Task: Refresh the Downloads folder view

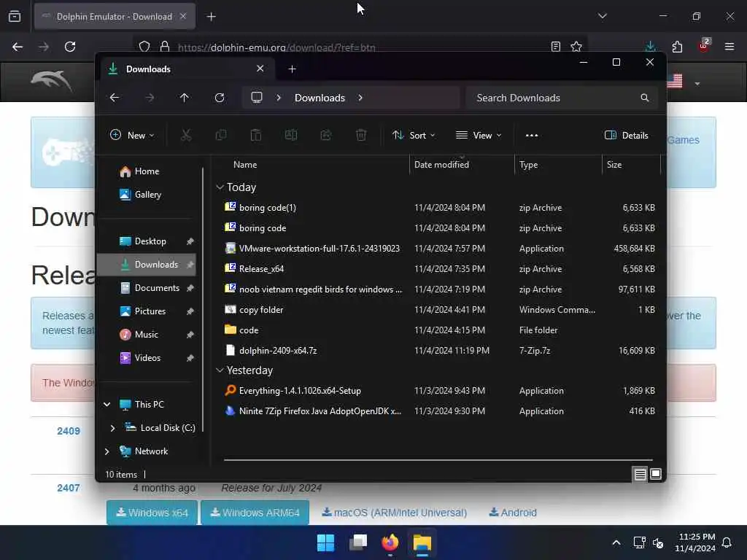Action: click(x=220, y=98)
